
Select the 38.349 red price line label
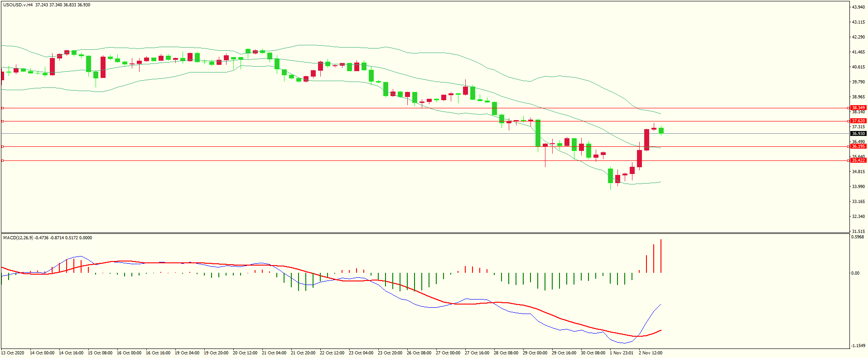858,108
